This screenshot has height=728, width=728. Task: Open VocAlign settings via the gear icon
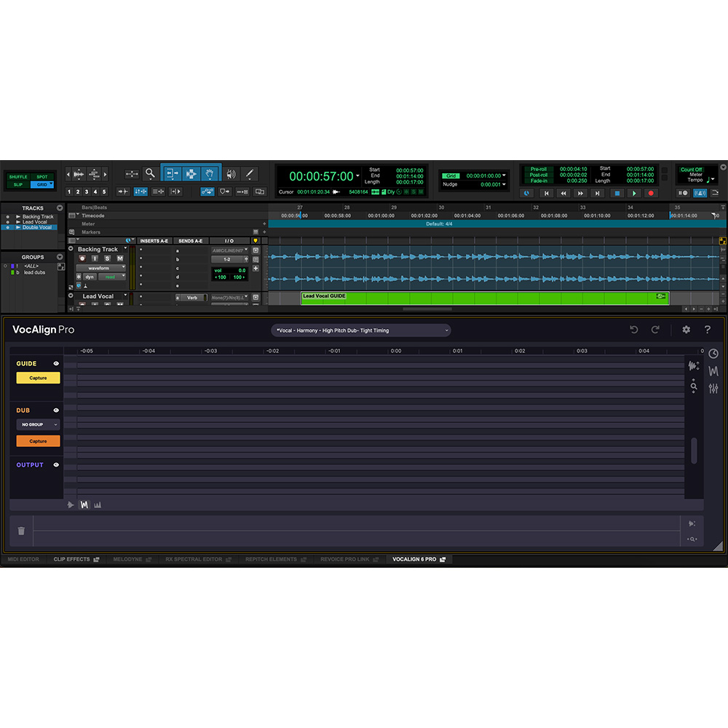click(x=686, y=330)
